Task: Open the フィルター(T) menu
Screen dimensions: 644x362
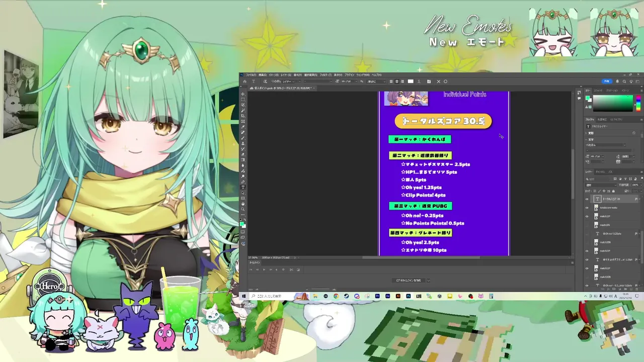Action: 326,75
